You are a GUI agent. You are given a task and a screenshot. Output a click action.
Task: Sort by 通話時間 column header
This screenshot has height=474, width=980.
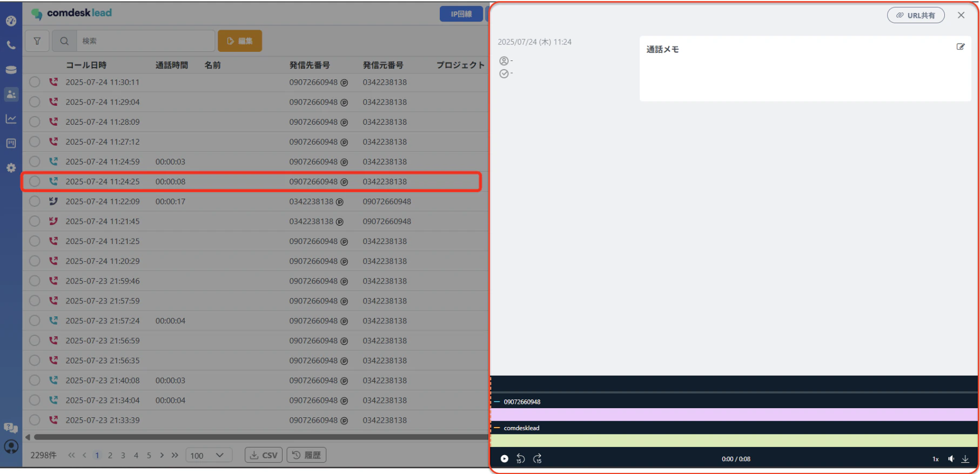coord(172,65)
